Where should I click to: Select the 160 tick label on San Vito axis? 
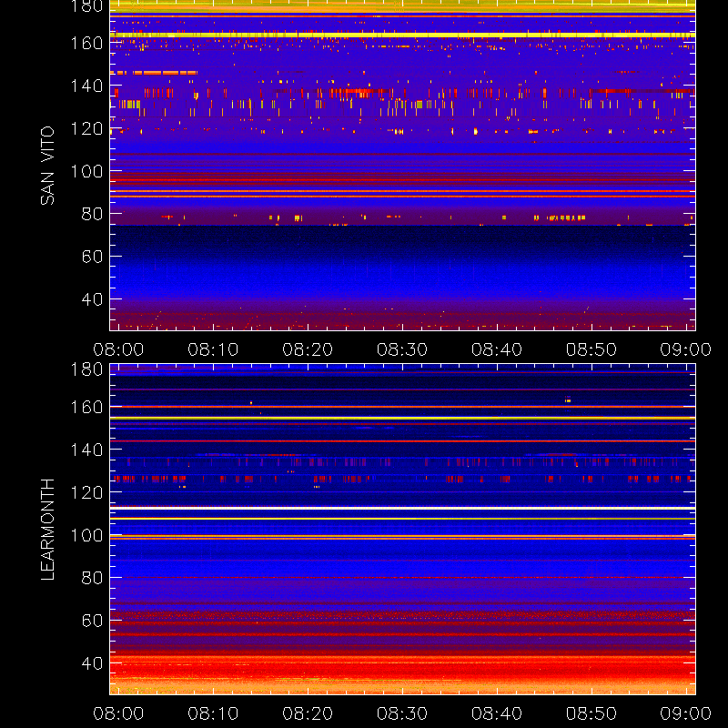(x=86, y=43)
